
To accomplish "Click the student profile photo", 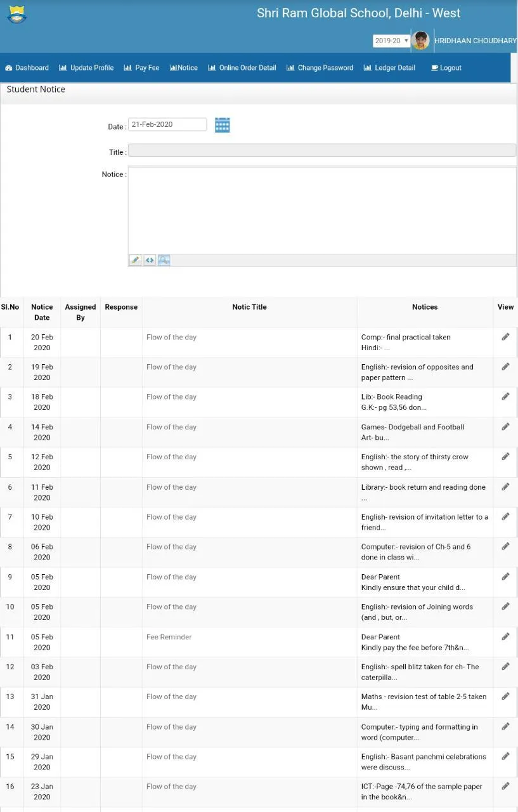I will (420, 41).
